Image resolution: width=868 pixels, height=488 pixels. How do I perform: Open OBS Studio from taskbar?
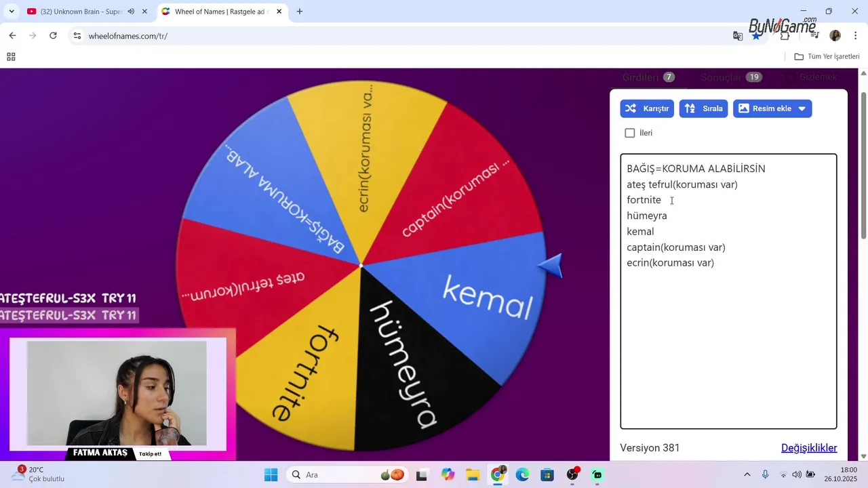tap(572, 475)
